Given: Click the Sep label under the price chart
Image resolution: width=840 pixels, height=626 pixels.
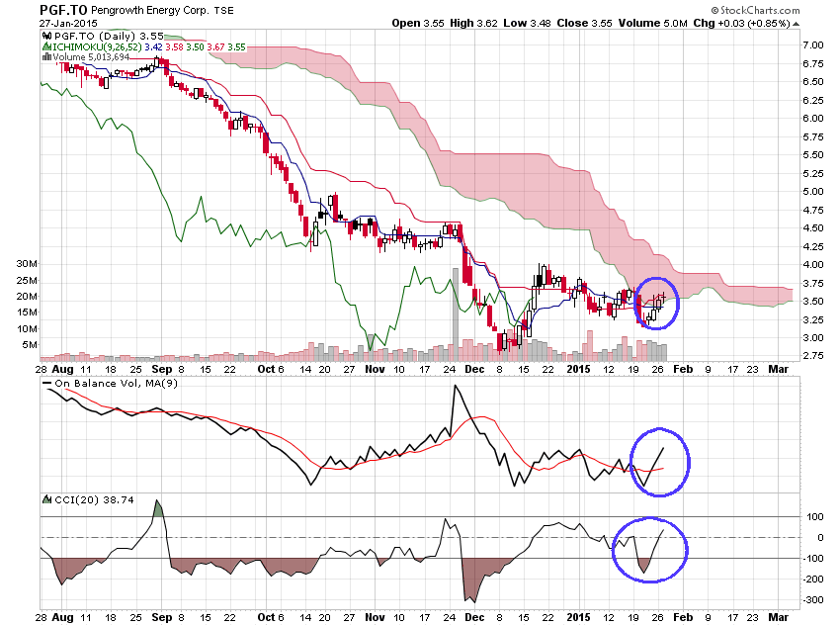Looking at the screenshot, I should pyautogui.click(x=162, y=369).
